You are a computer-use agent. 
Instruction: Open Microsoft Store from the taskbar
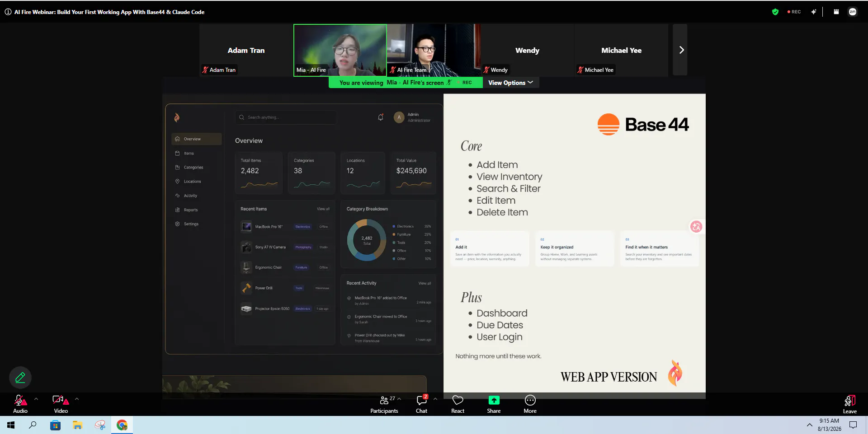click(x=55, y=425)
